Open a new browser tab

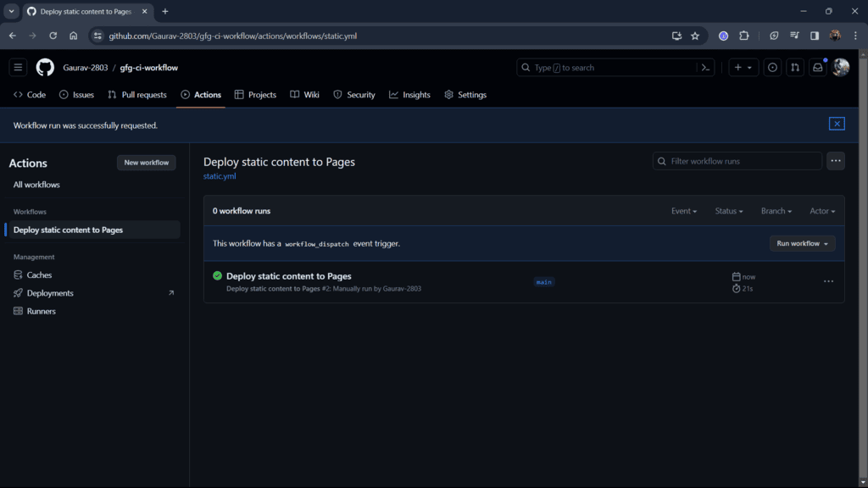[x=165, y=12]
